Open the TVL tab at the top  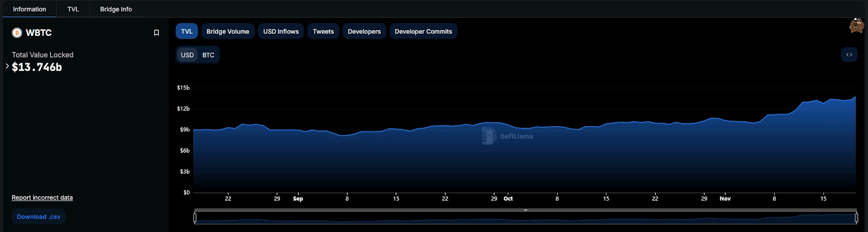pos(73,9)
